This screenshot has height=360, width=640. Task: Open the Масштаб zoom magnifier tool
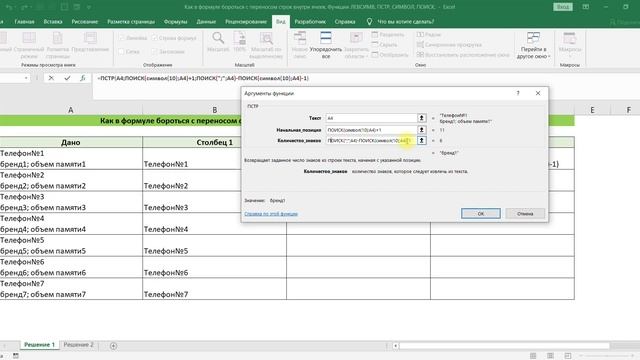218,42
